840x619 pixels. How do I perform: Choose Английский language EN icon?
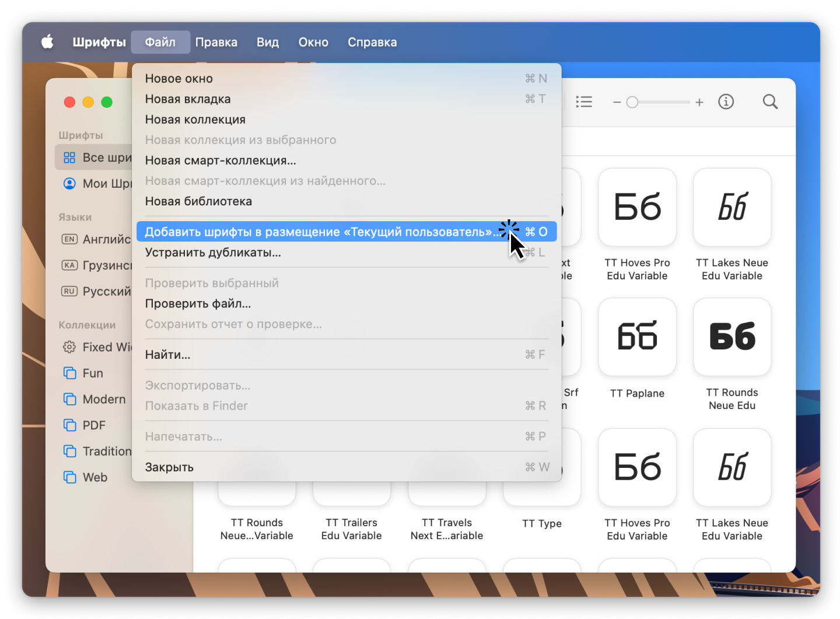coord(69,239)
